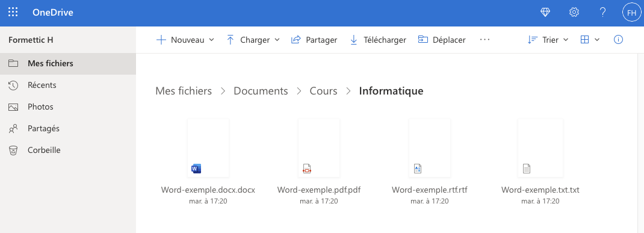Select file name Word-exemple.pdf.pdf

point(319,190)
